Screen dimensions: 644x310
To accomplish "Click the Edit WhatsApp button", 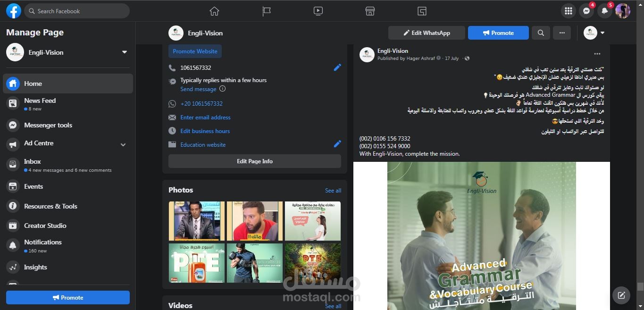I will [427, 33].
